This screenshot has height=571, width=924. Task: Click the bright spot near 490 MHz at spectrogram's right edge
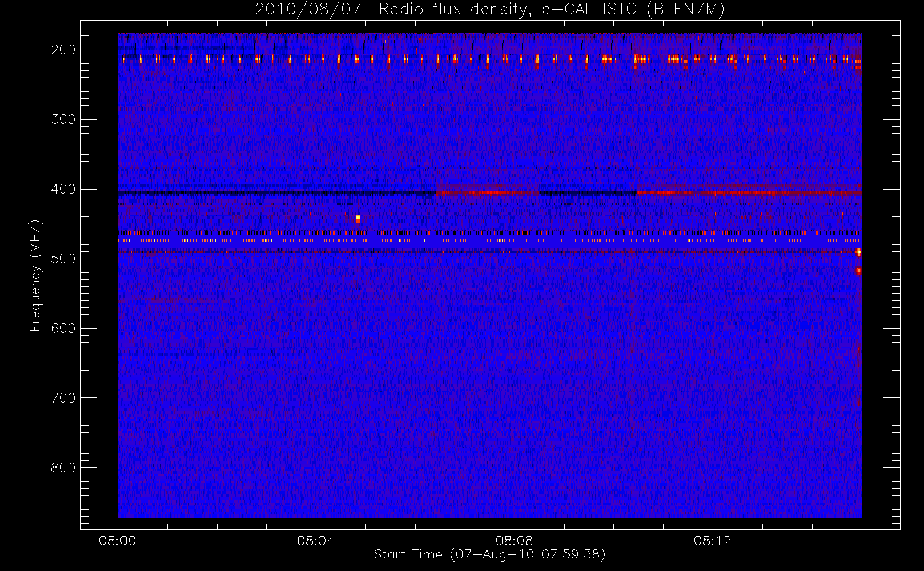[858, 252]
